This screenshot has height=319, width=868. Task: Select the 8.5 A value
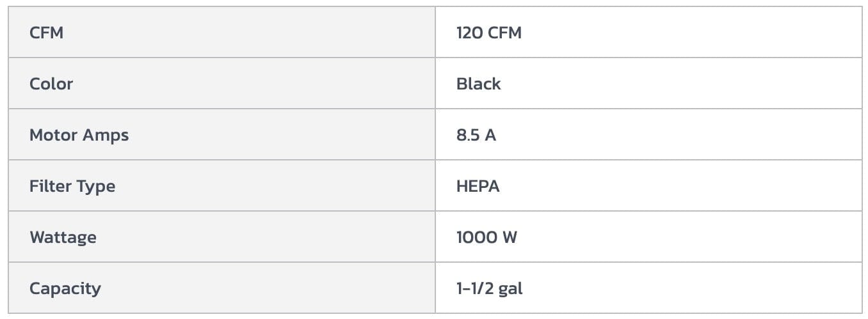[x=476, y=135]
